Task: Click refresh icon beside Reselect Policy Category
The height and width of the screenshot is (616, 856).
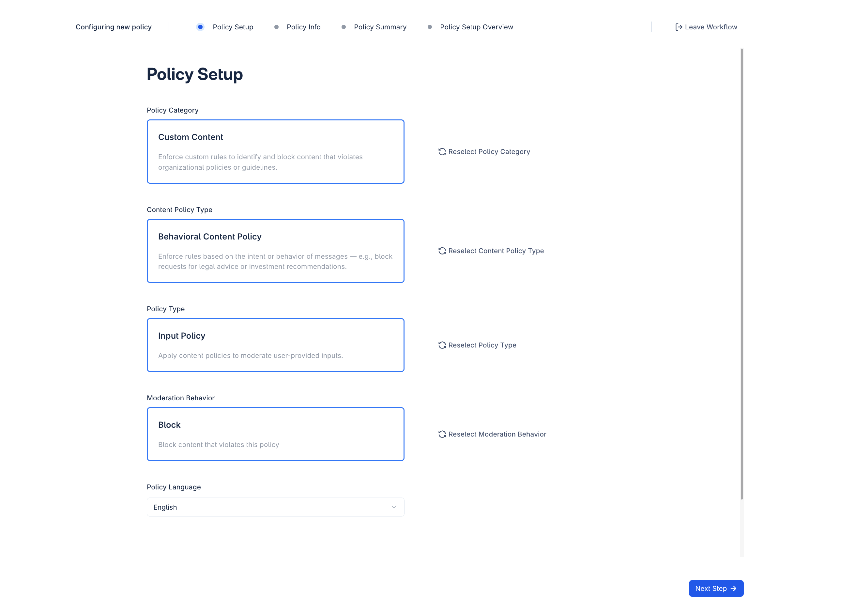Action: tap(442, 152)
